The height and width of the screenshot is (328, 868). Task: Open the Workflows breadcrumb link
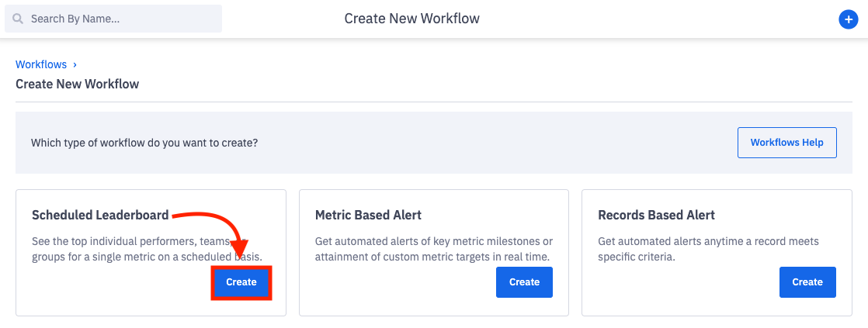click(x=41, y=65)
